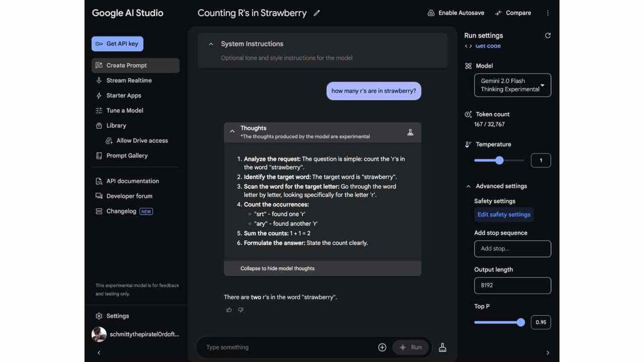Click the reset run settings refresh icon
The width and height of the screenshot is (644, 362).
(x=547, y=35)
